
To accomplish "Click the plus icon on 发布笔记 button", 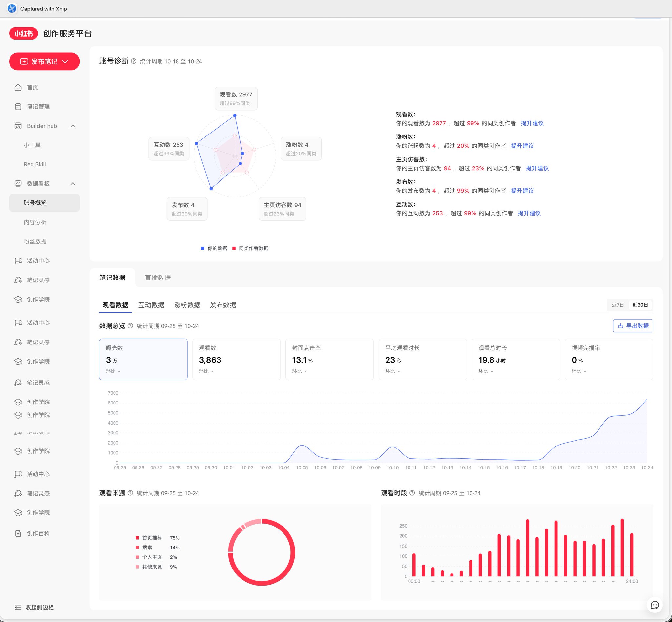I will point(24,62).
